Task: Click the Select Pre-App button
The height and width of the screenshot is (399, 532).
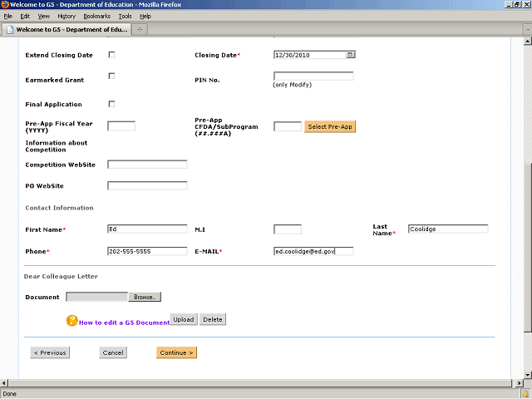Action: [330, 126]
